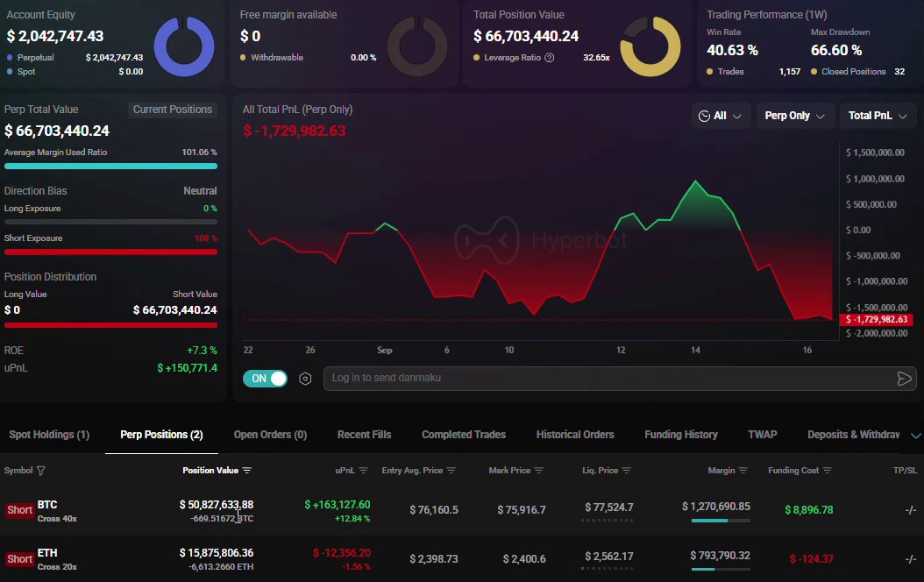924x582 pixels.
Task: Open the All time range dropdown
Action: (720, 116)
